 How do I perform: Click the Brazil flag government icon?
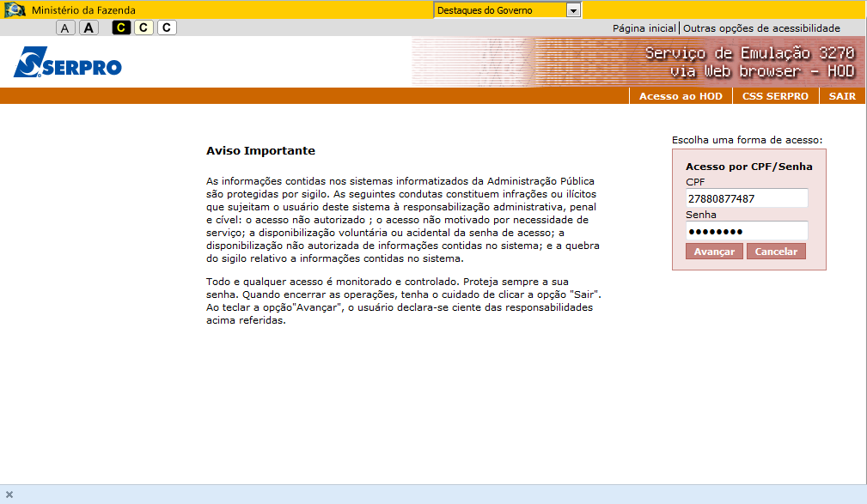point(15,10)
